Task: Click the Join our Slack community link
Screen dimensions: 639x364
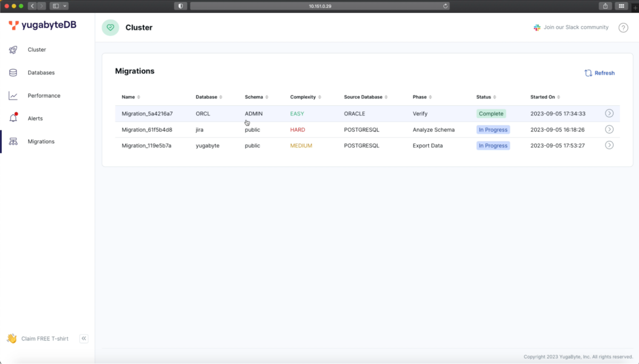Action: coord(575,27)
